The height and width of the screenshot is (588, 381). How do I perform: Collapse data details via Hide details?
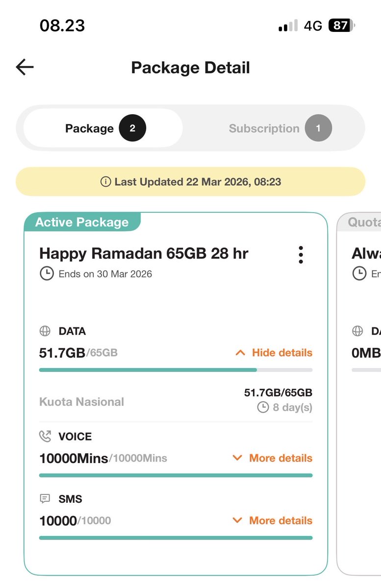(274, 353)
